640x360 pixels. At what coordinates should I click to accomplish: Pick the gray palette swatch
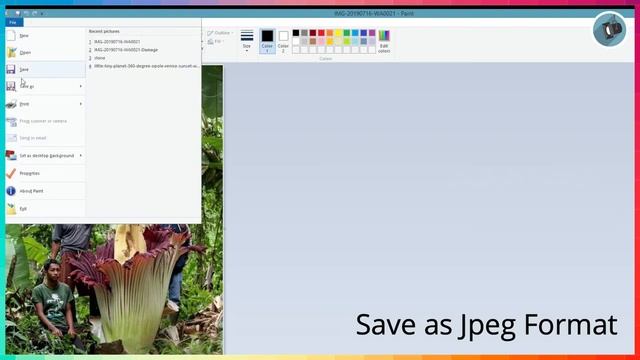pos(304,33)
